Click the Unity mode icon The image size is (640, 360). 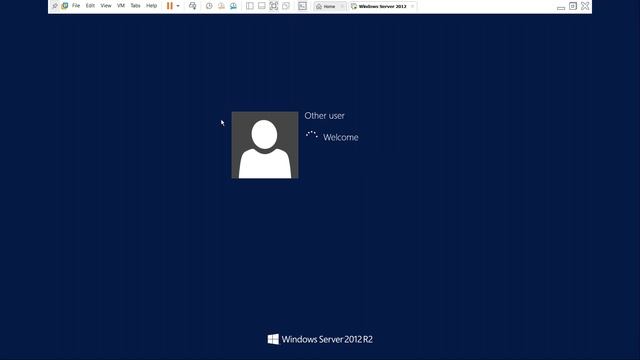(286, 6)
